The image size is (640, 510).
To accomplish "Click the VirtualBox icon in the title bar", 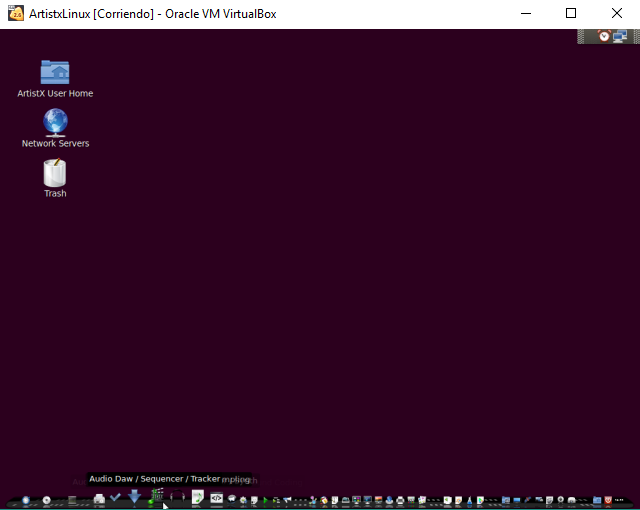I will tap(16, 14).
